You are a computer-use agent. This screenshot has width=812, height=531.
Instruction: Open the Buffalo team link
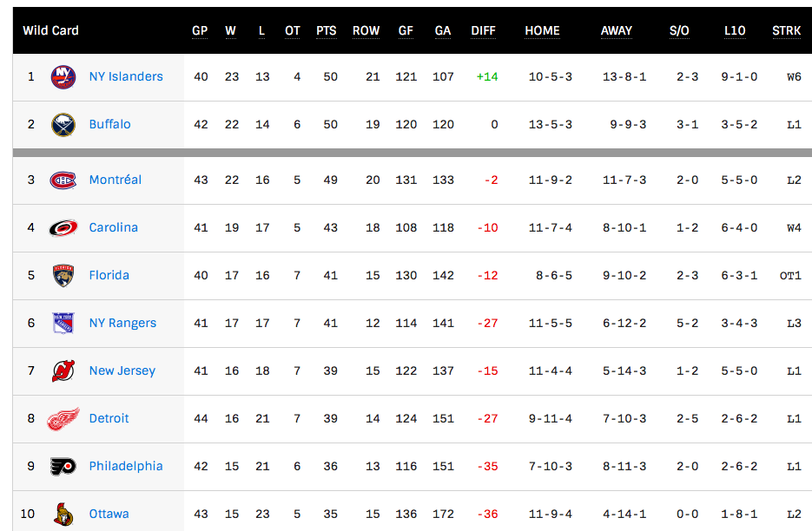point(109,124)
